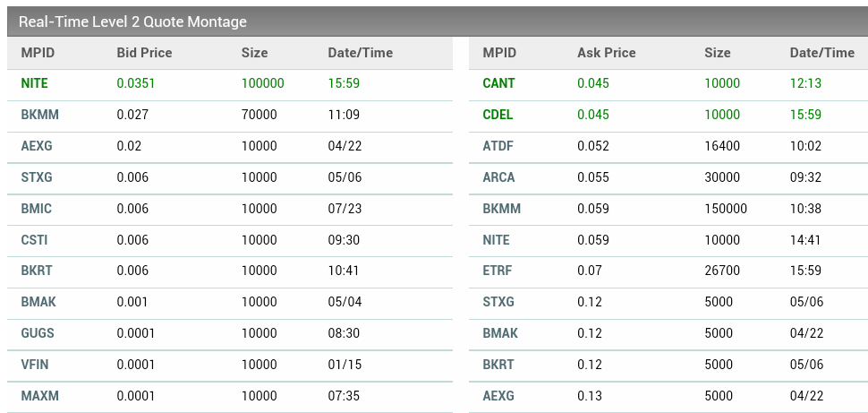Screen dimensions: 868x413
Task: Click the 0.07 ask price
Action: [590, 271]
